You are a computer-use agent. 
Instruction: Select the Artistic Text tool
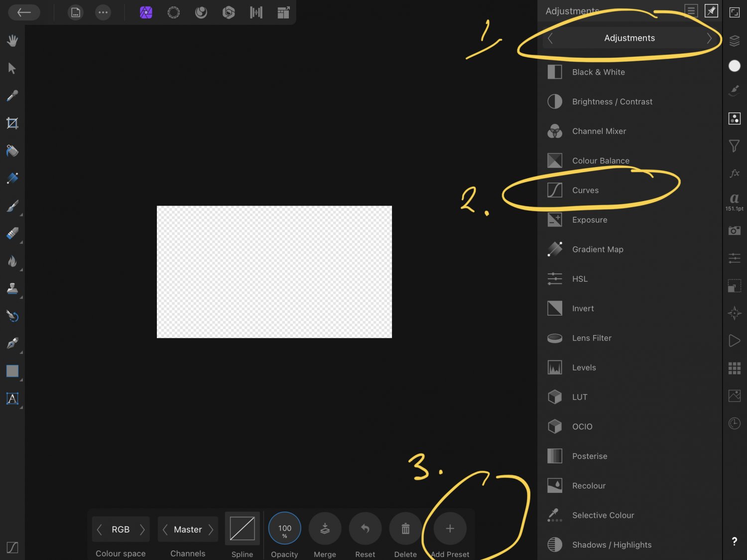click(12, 398)
